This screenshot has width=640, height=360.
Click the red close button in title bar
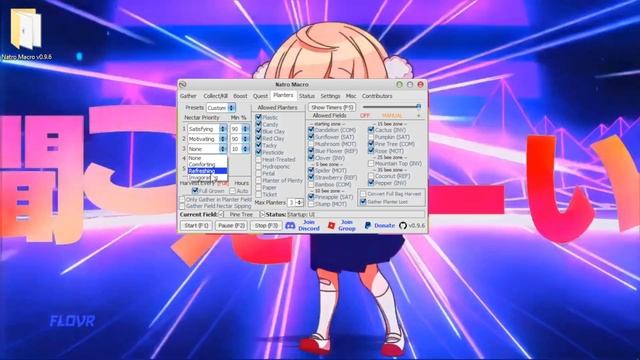click(x=420, y=84)
